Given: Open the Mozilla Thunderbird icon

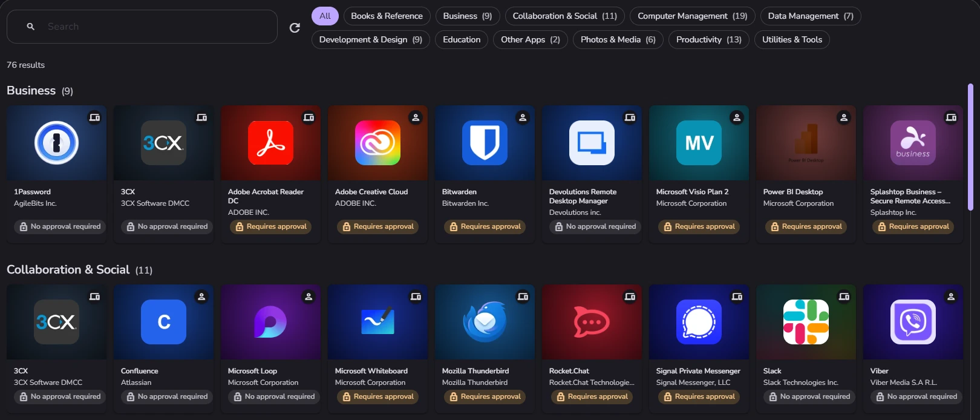Looking at the screenshot, I should [485, 322].
